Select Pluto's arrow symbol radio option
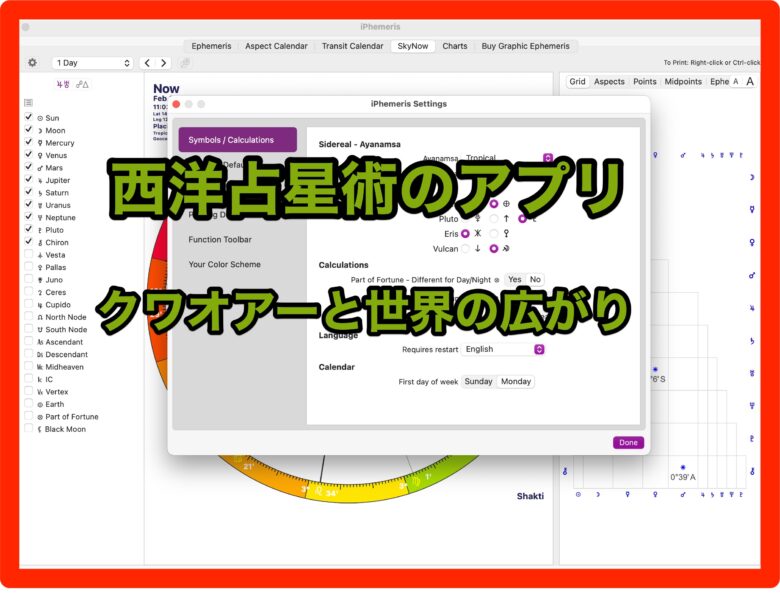Image resolution: width=780 pixels, height=601 pixels. point(493,218)
